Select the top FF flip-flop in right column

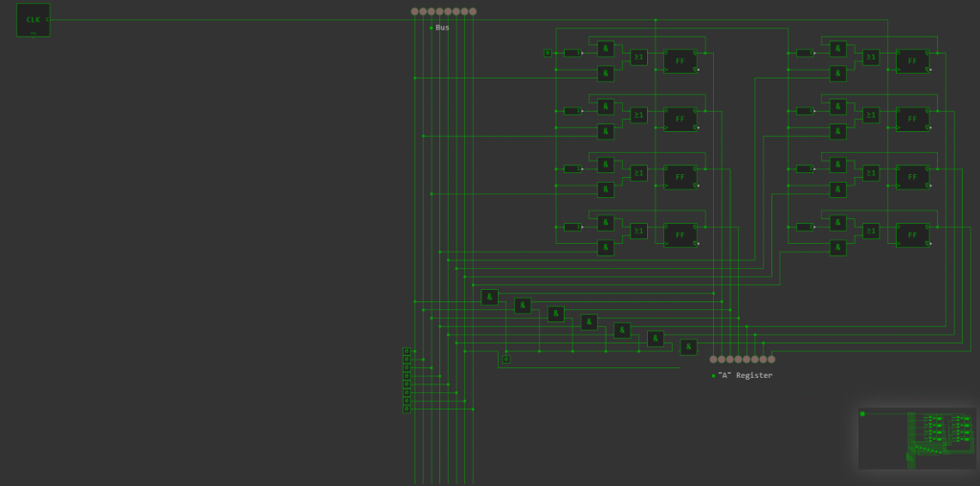pos(912,60)
